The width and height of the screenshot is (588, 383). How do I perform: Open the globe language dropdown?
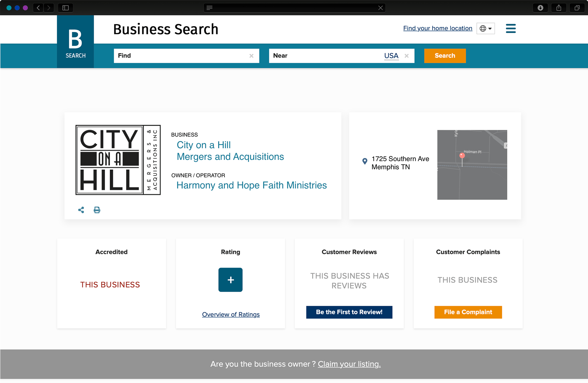coord(485,28)
